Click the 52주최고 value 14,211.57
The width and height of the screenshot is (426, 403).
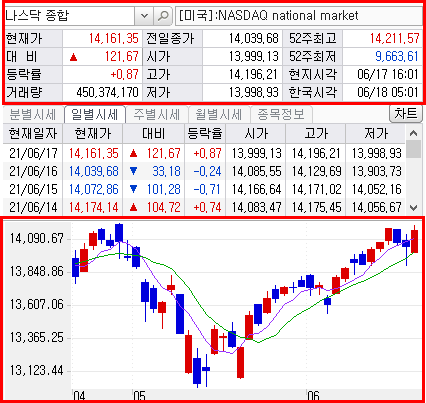pos(395,39)
